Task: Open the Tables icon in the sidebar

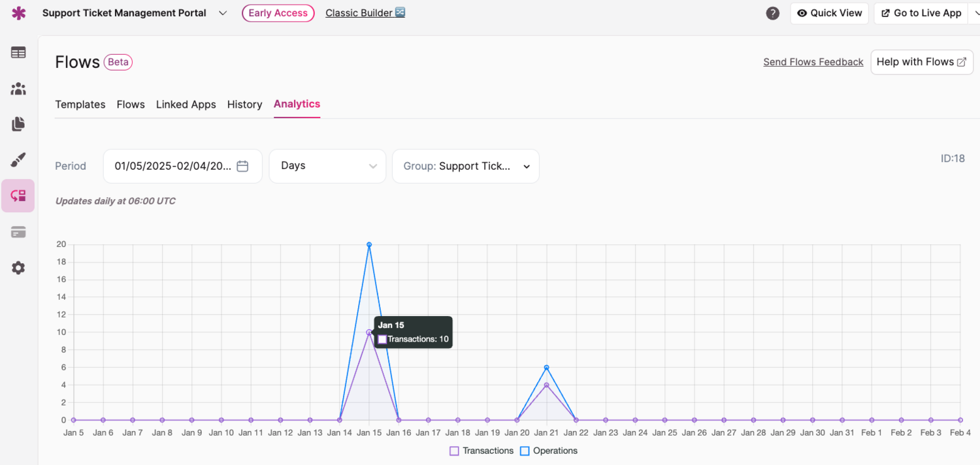Action: click(18, 53)
